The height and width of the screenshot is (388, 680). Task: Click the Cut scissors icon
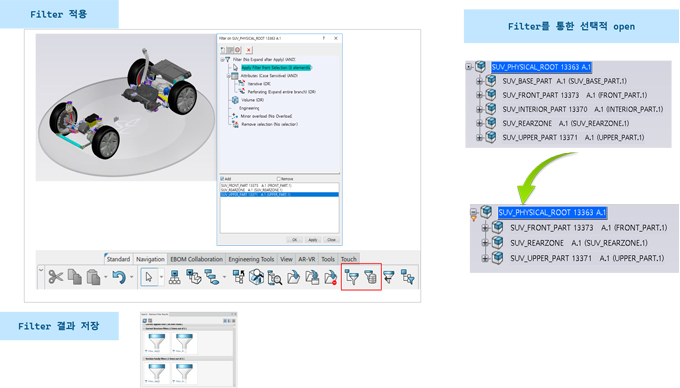pos(56,277)
